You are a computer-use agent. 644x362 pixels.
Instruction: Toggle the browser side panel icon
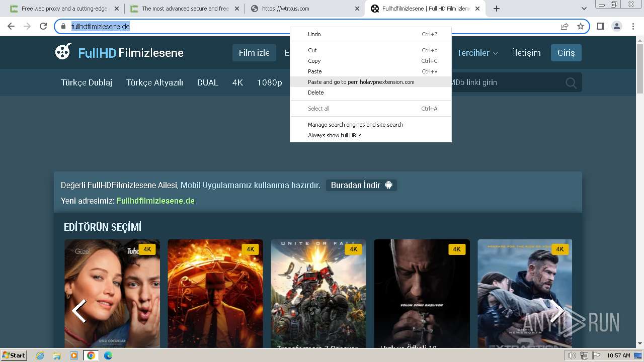[x=601, y=26]
